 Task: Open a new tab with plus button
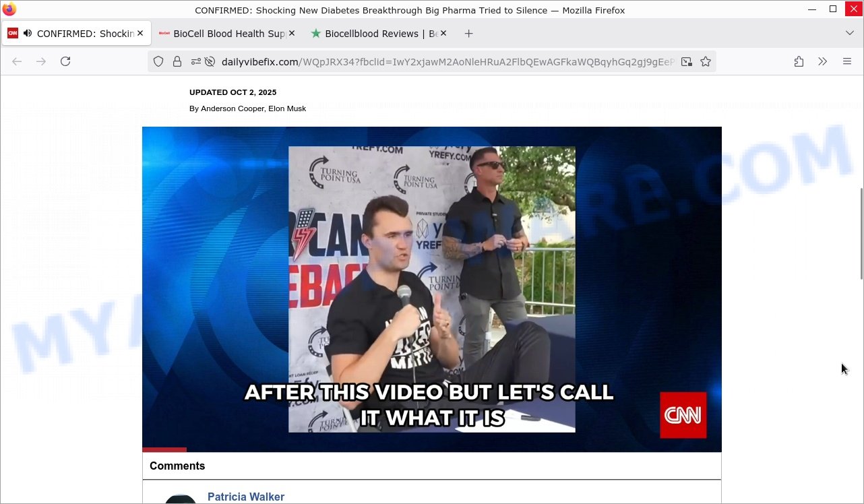[x=468, y=34]
